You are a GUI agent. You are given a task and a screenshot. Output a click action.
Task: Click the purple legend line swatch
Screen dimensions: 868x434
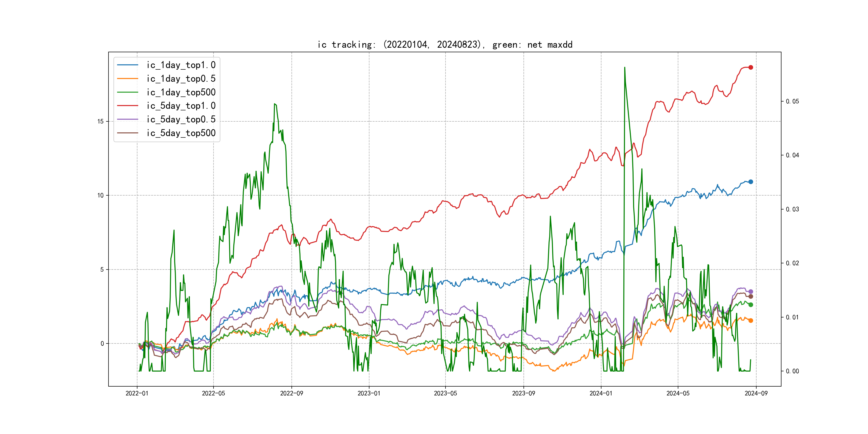click(127, 119)
